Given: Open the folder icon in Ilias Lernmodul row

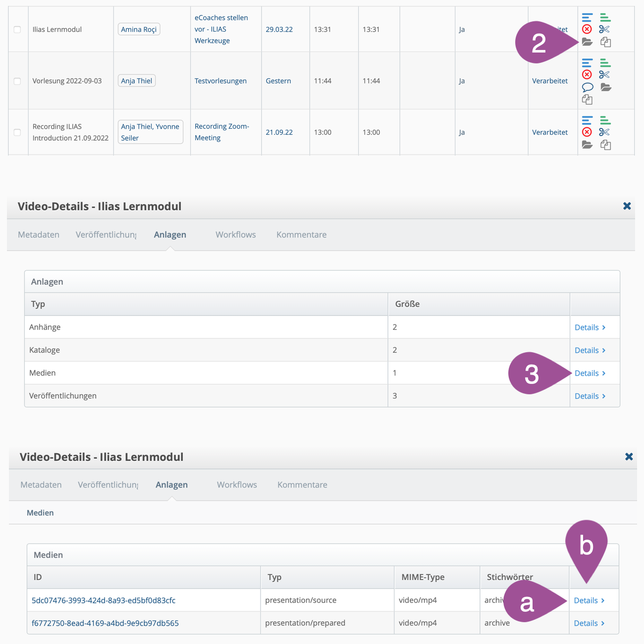Looking at the screenshot, I should [x=587, y=42].
